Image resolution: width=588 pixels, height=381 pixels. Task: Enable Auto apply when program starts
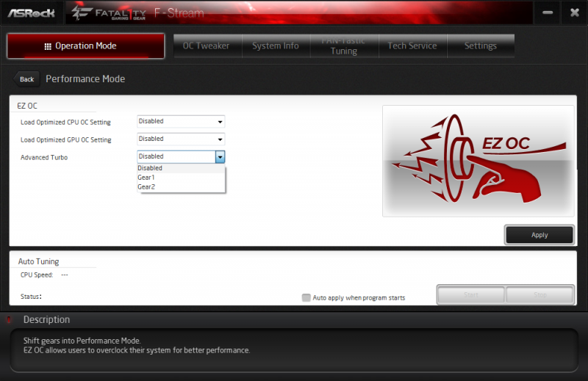tap(306, 297)
